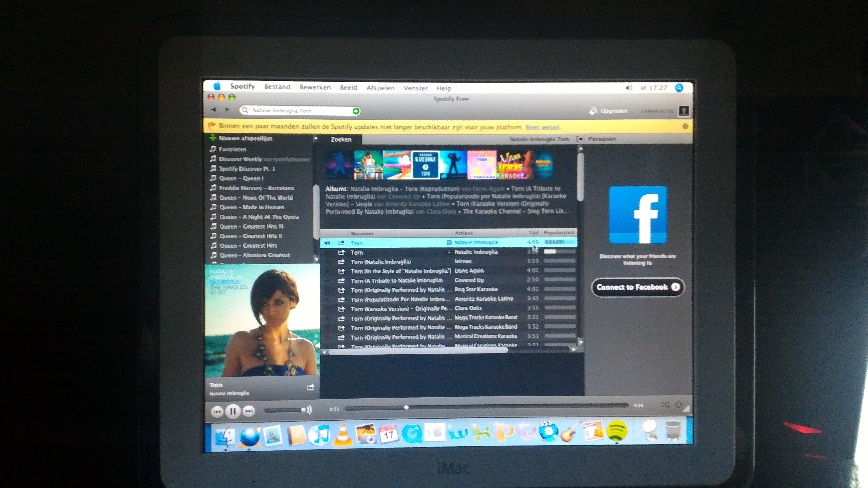Image resolution: width=868 pixels, height=488 pixels.
Task: Open the Afspelen menu
Action: 380,88
